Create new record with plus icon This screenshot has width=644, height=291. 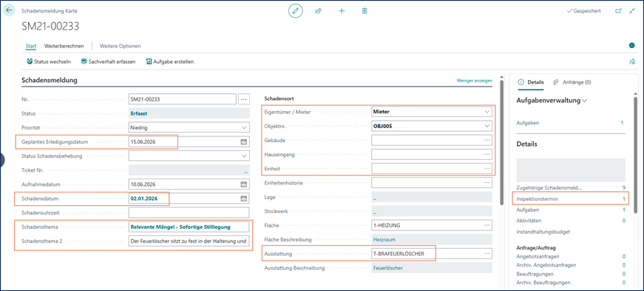pyautogui.click(x=342, y=11)
